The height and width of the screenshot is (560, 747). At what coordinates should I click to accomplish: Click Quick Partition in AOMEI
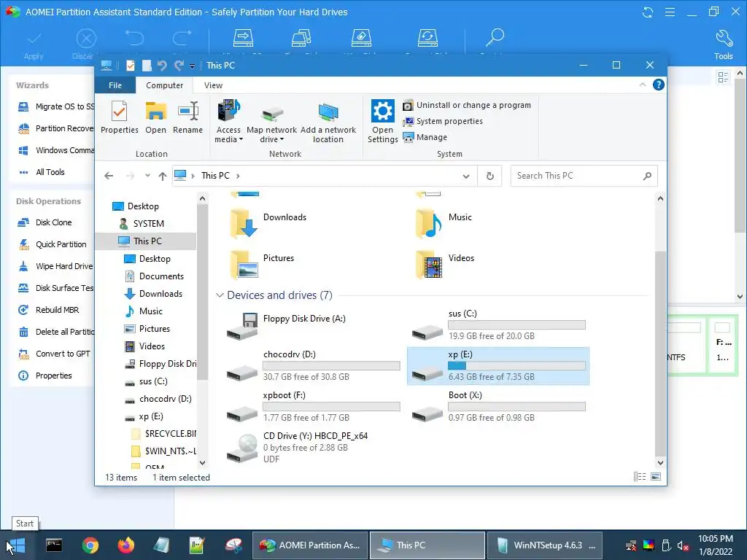[x=53, y=244]
